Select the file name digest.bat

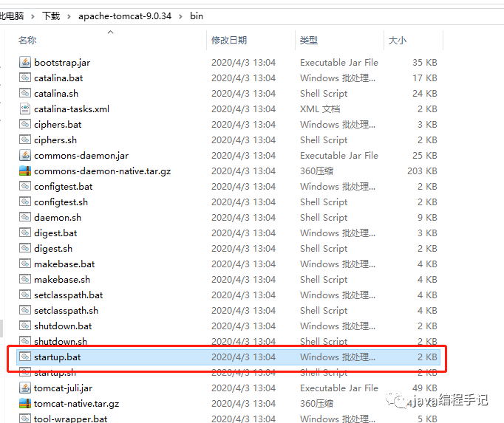(x=55, y=233)
